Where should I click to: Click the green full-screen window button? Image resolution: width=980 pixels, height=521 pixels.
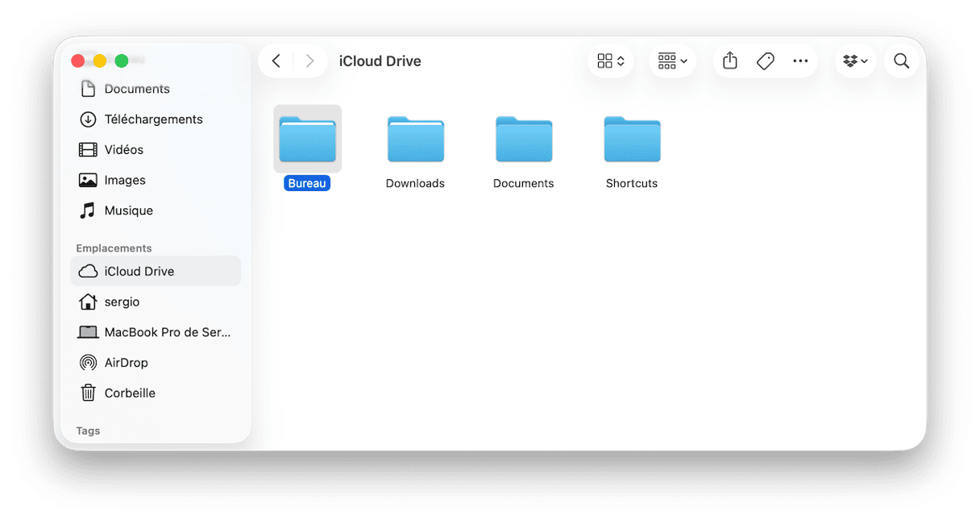(122, 61)
